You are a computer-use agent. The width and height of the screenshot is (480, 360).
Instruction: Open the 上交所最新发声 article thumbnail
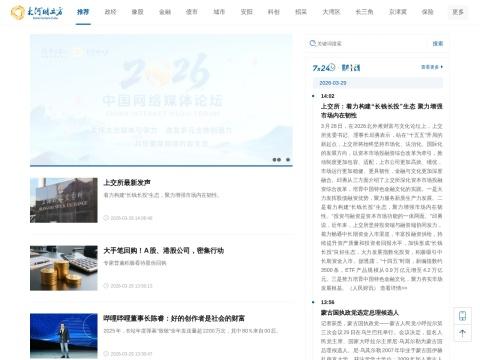coord(64,200)
